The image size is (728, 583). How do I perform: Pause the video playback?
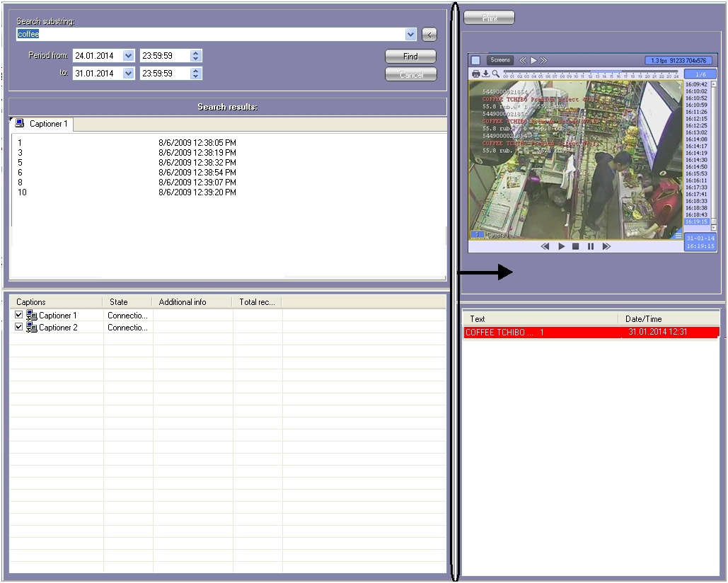pos(591,247)
